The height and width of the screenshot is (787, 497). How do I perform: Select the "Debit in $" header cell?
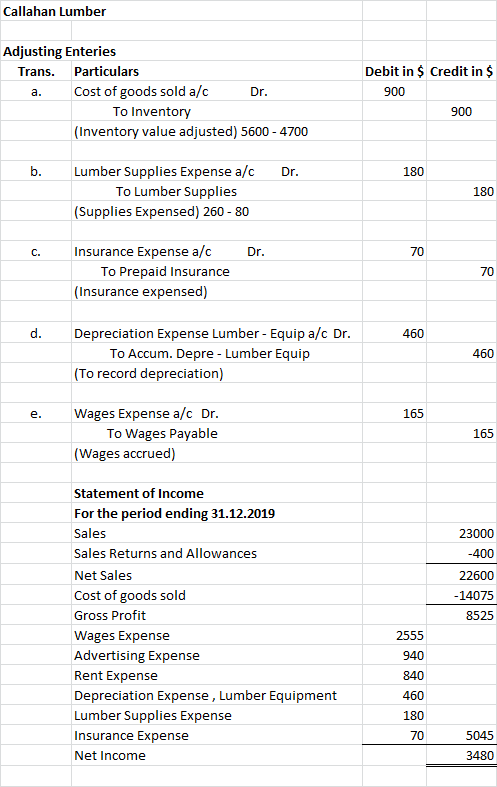tap(395, 72)
